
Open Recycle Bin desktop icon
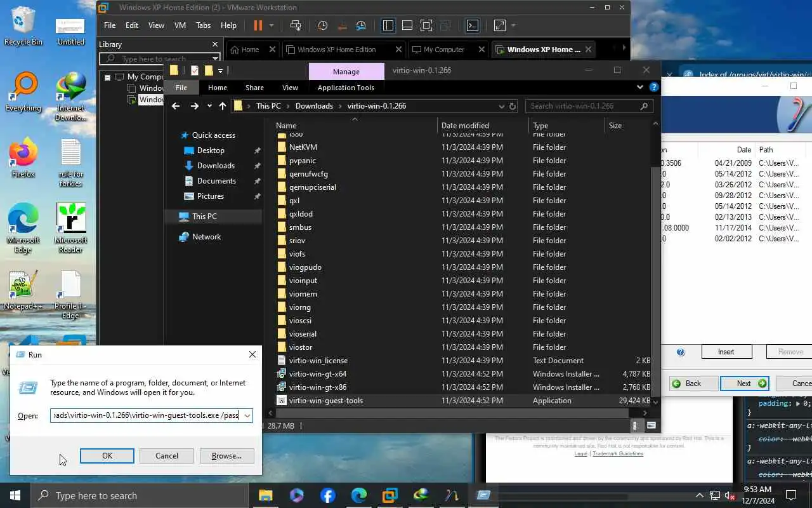click(x=23, y=27)
